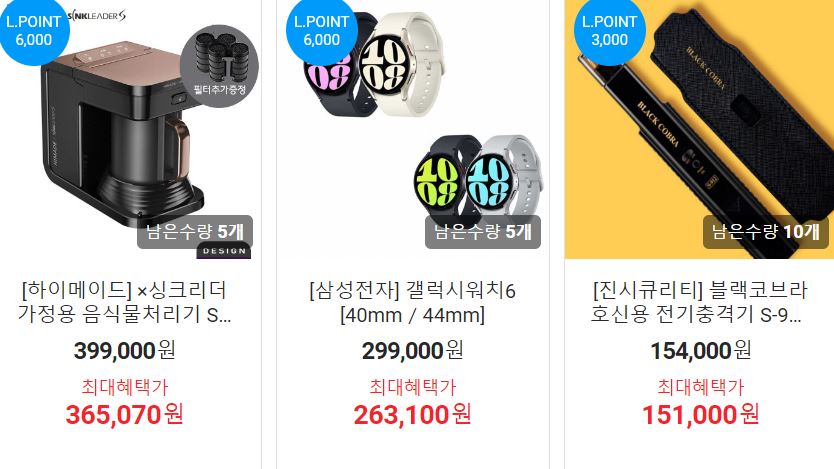Click the 365,070원 최대혜택가 price
The image size is (834, 469).
point(124,414)
